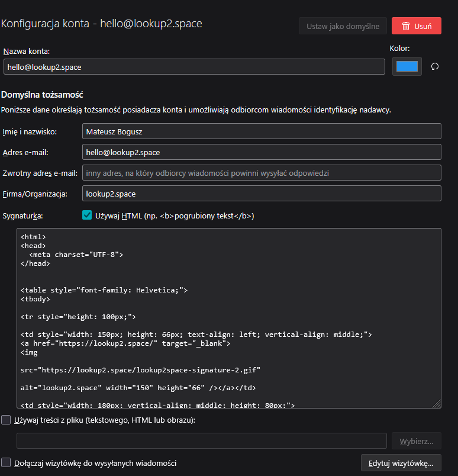Screen dimensions: 458x476
Task: Enable 'Dołączaj wizytówkę do wysyłanych wiadomości'
Action: pyautogui.click(x=6, y=462)
